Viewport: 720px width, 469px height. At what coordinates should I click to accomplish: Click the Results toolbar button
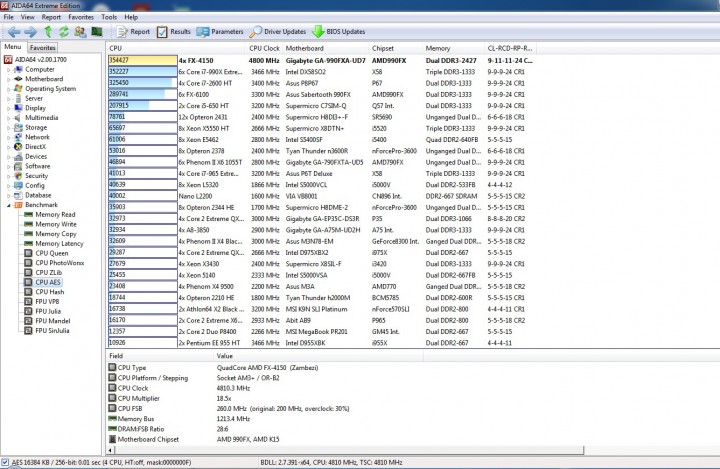pyautogui.click(x=174, y=32)
